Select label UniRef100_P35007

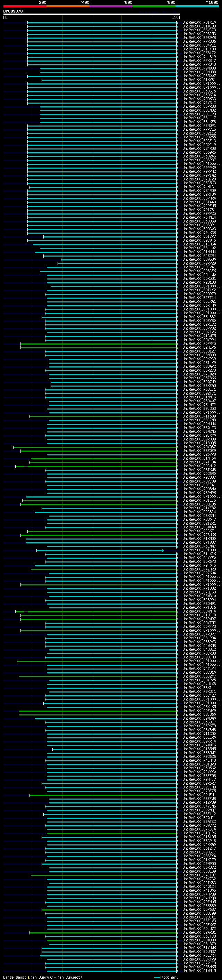point(199,76)
